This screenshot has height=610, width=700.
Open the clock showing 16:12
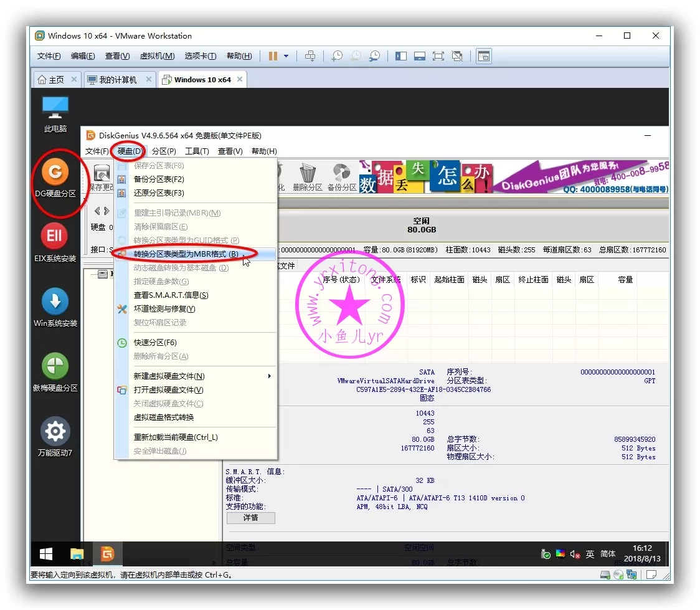642,553
